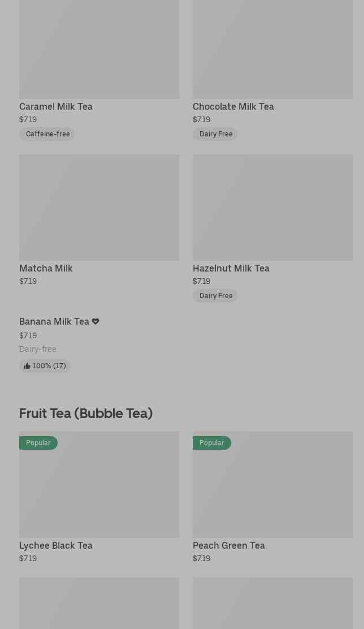Select Matcha Milk title
This screenshot has height=629, width=364.
46,268
